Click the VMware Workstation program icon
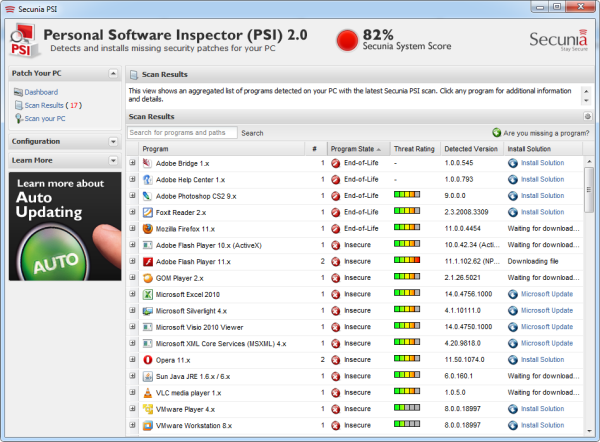 coord(147,426)
